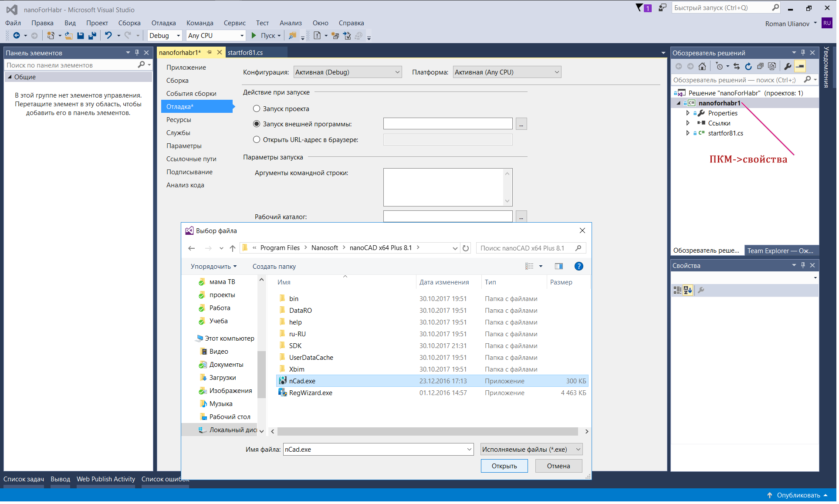Open the Конфигурация Активная (Debug) combo box
This screenshot has height=504, width=839.
(348, 72)
